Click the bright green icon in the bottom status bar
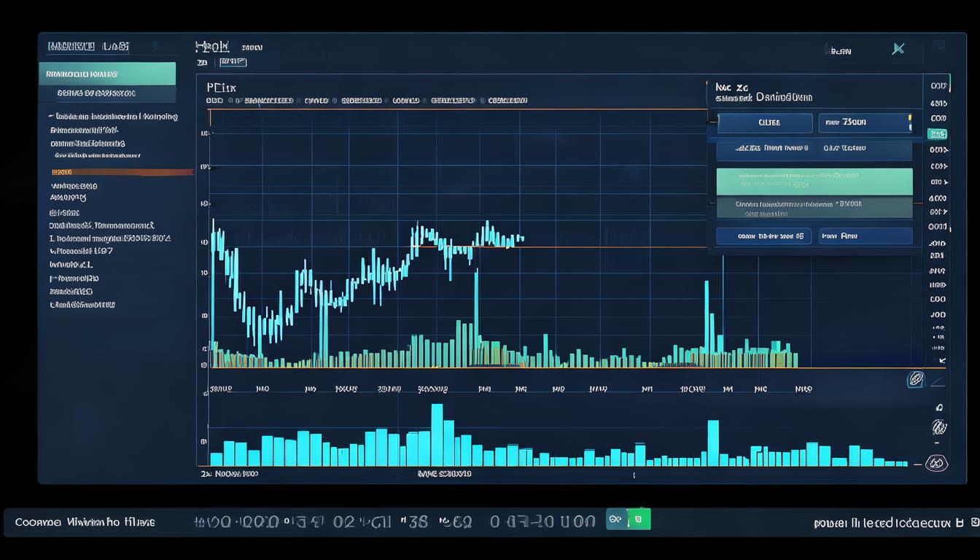Viewport: 980px width, 560px height. (639, 519)
